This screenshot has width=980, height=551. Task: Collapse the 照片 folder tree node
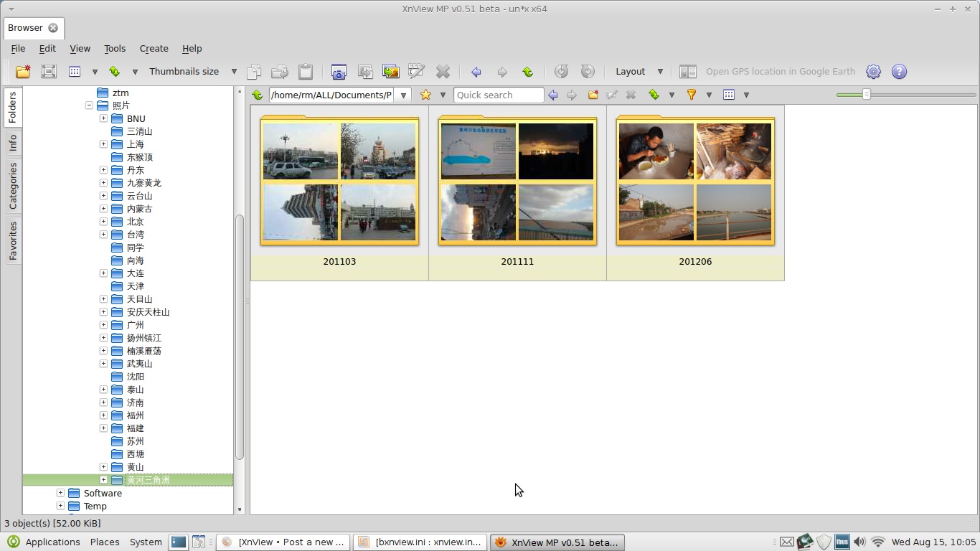[x=89, y=105]
